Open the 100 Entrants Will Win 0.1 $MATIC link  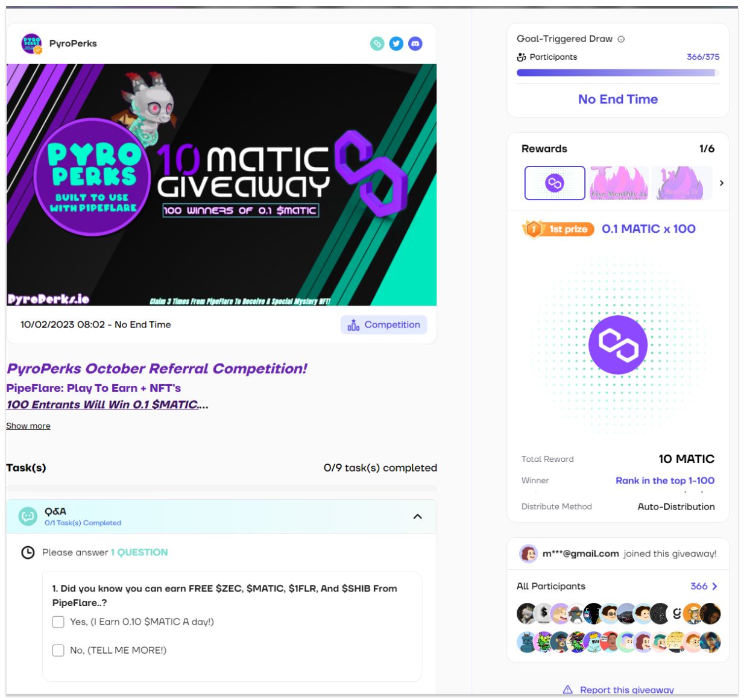point(102,405)
